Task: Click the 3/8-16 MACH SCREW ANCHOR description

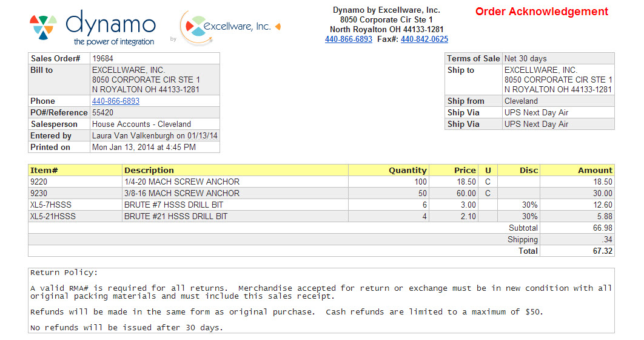Action: coord(181,194)
